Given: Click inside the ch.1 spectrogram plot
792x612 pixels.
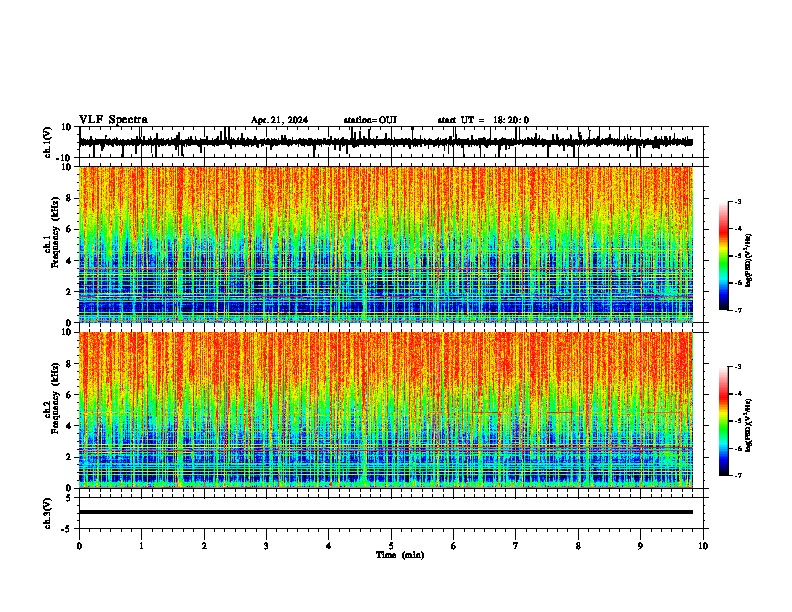Looking at the screenshot, I should click(x=386, y=244).
